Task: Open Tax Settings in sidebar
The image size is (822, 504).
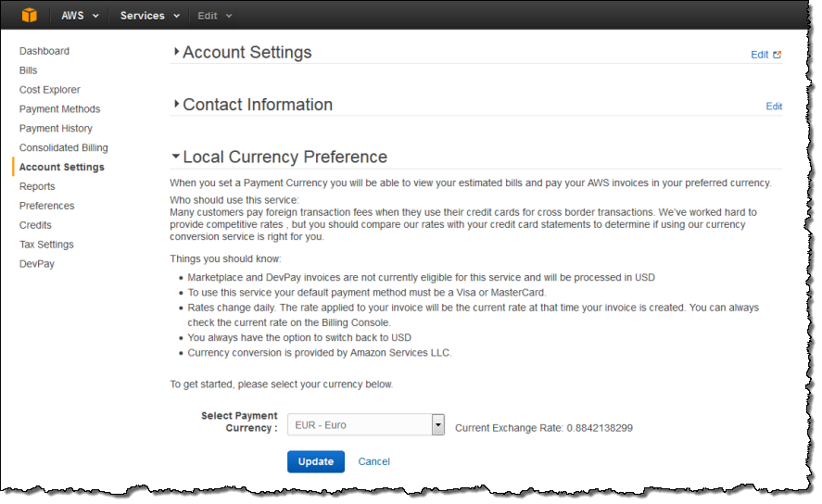Action: coord(46,245)
